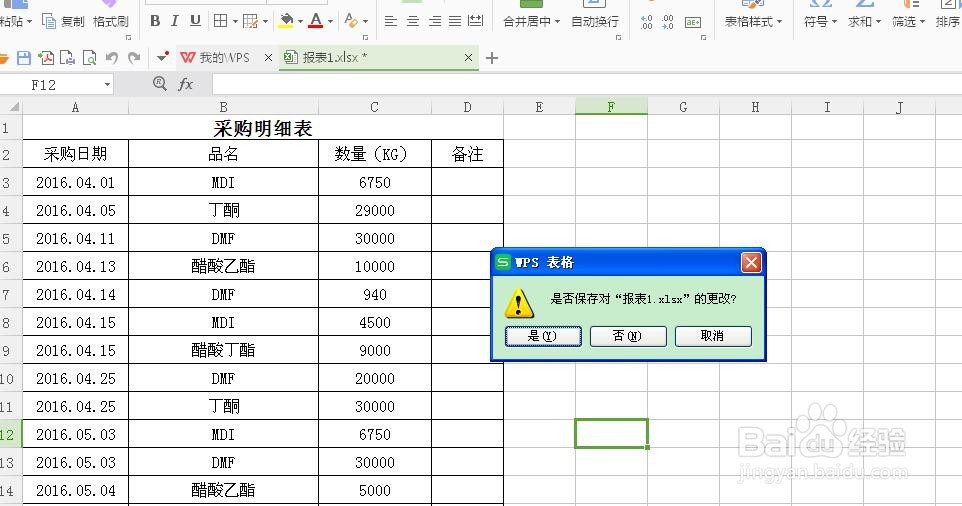Close the 我的WPS tab
The width and height of the screenshot is (962, 506).
click(268, 58)
